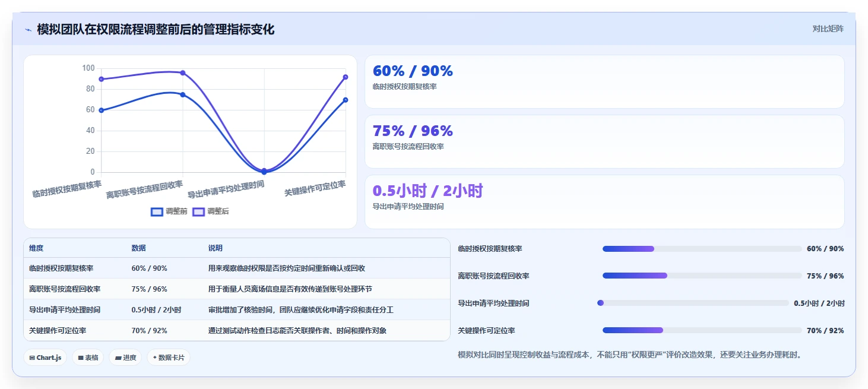
Task: Click the 关键操作可定位率 progress bar
Action: [x=702, y=330]
